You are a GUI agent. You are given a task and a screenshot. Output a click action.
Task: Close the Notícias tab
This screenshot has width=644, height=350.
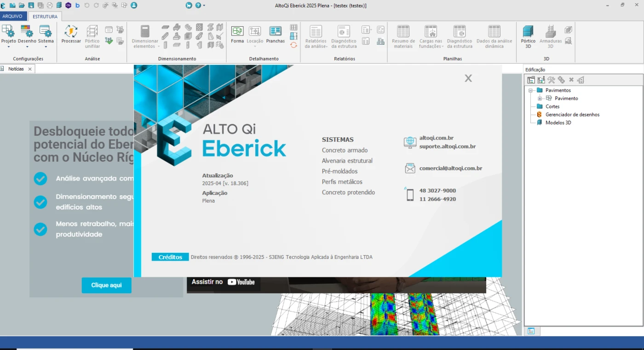coord(30,69)
